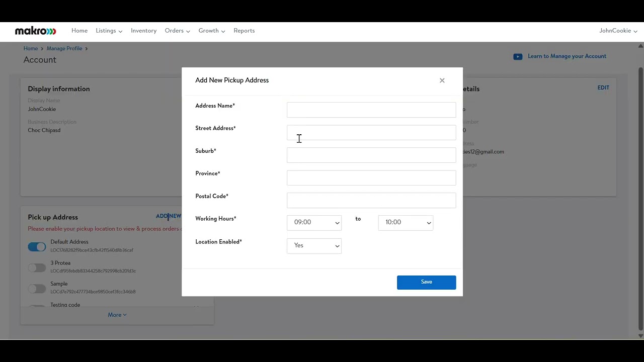
Task: Go to the Home nav item
Action: click(79, 31)
